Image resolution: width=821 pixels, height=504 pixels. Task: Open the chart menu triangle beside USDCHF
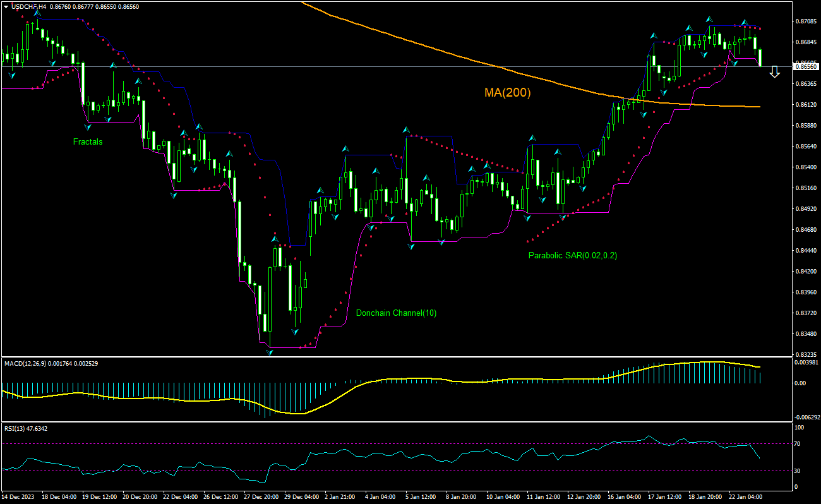(6, 6)
